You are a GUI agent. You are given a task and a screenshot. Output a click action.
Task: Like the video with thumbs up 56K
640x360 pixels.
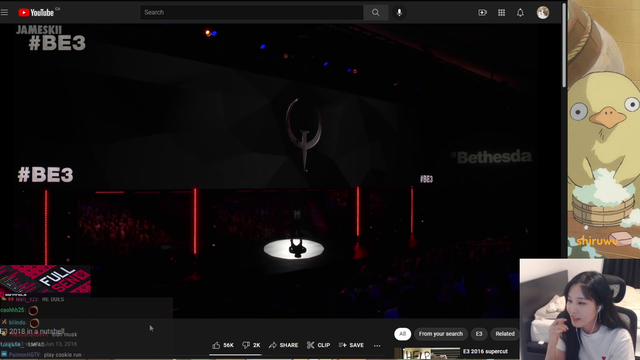223,345
